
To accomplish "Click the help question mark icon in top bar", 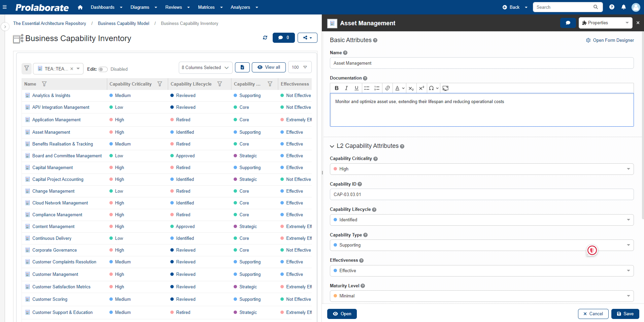I will click(x=612, y=7).
